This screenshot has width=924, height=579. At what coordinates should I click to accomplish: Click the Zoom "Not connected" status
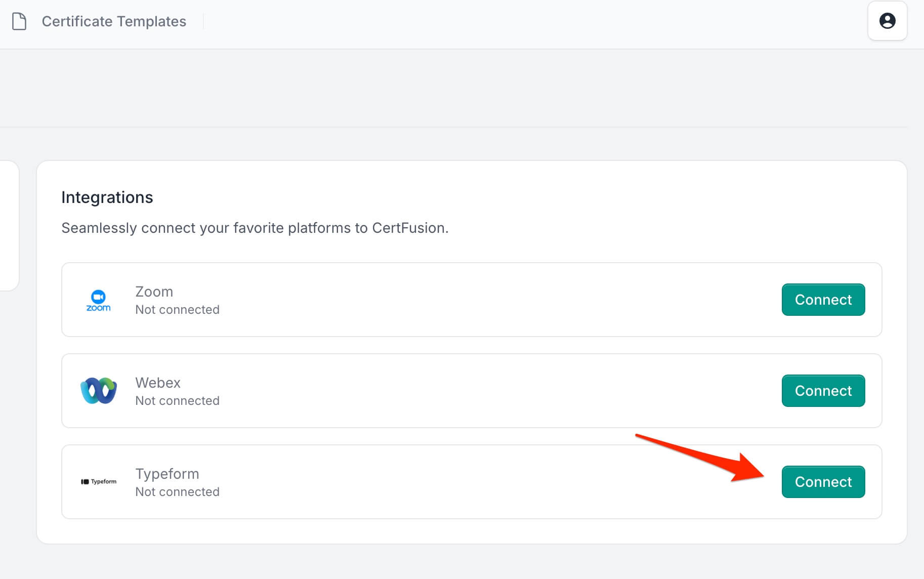(177, 310)
